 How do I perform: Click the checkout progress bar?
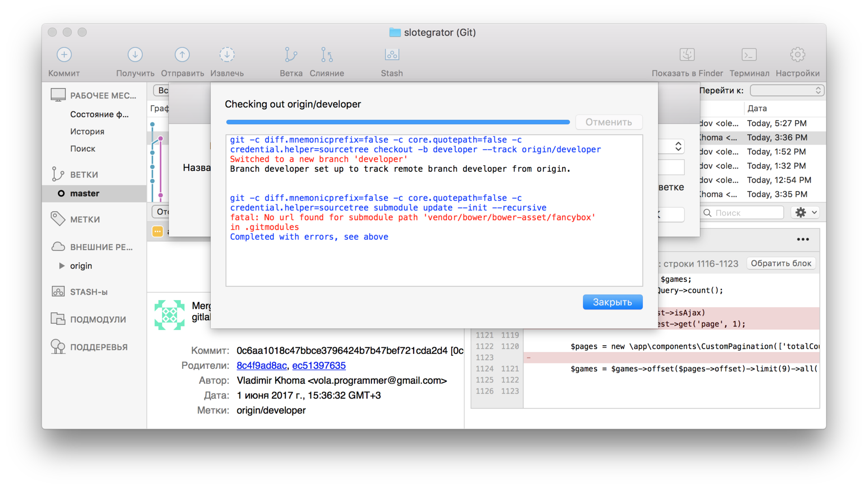click(x=398, y=122)
